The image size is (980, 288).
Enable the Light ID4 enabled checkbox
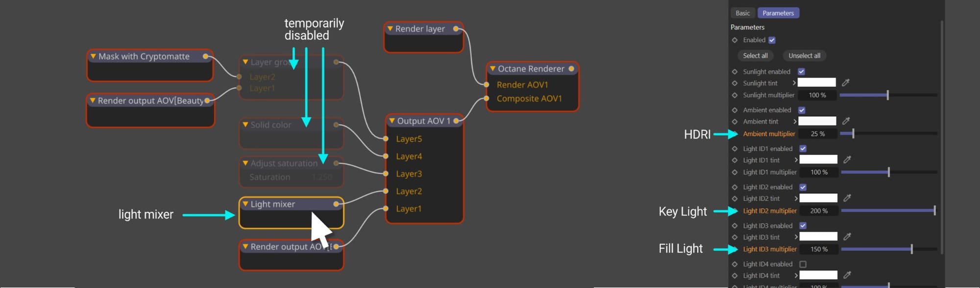(803, 264)
